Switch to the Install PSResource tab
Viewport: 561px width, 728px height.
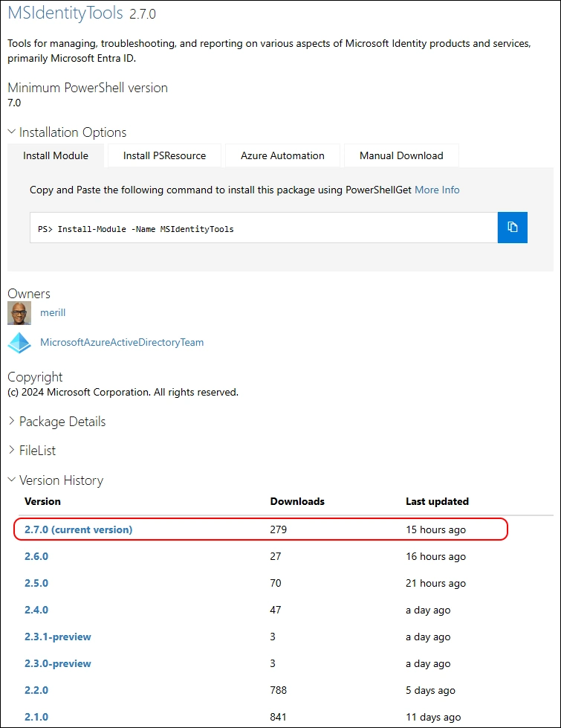tap(164, 155)
